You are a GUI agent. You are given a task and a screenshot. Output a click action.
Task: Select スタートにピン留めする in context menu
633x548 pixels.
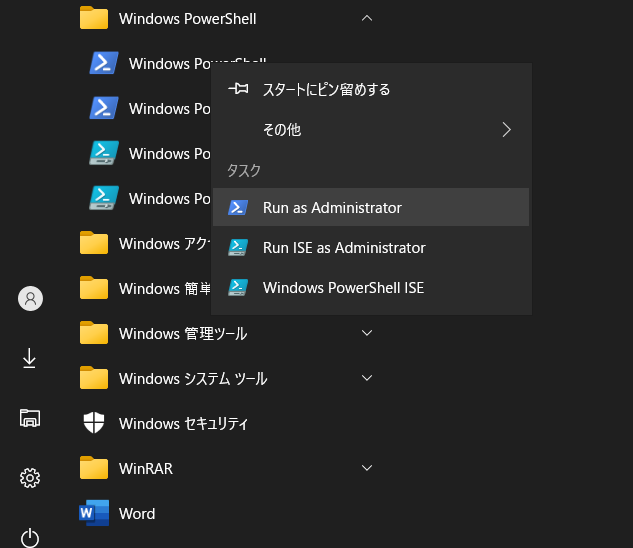click(371, 89)
